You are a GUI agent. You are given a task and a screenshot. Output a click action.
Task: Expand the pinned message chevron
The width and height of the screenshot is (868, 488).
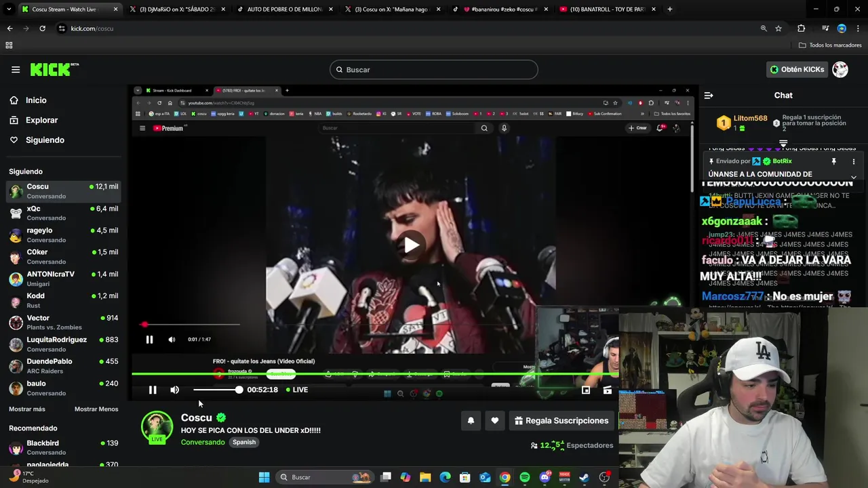854,177
